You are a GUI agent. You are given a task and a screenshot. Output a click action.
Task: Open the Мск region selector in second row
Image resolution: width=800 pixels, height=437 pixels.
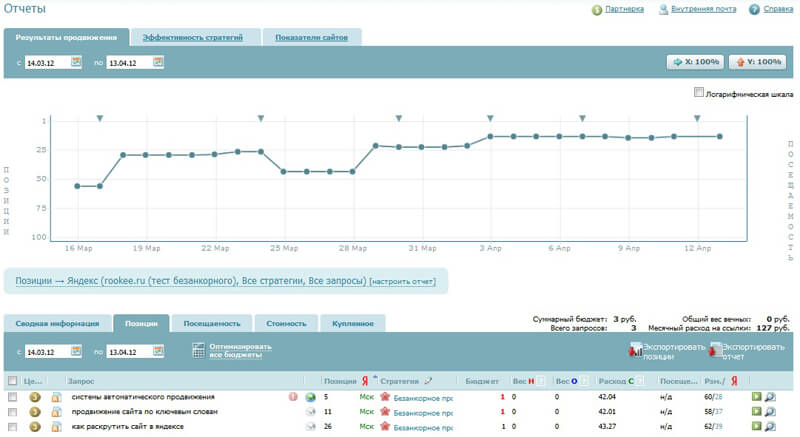coord(367,412)
